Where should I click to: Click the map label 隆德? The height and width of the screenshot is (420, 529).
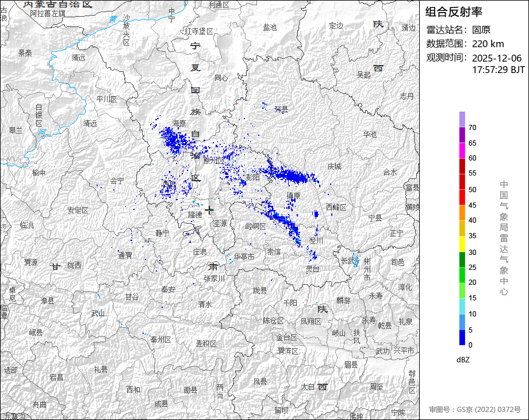195,215
